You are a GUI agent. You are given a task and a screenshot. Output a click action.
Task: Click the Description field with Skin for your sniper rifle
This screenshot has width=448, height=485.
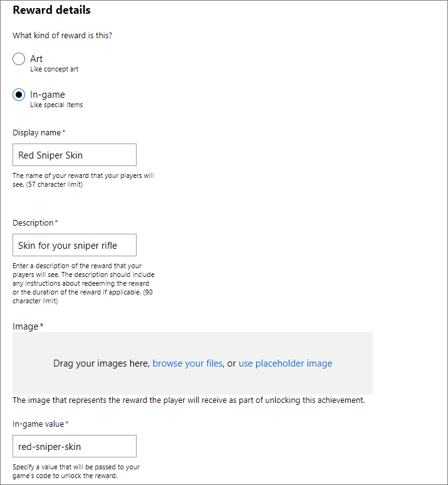coord(75,245)
